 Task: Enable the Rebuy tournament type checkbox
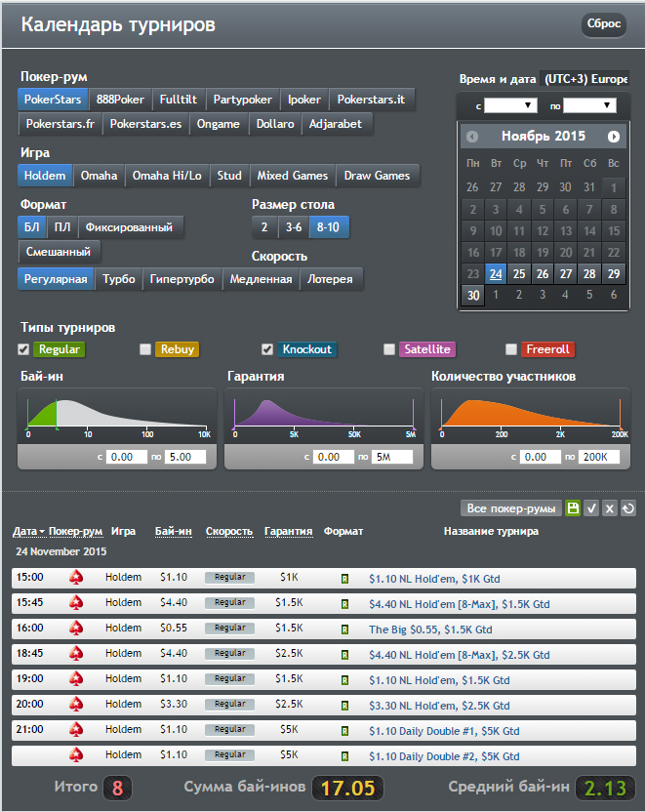145,349
